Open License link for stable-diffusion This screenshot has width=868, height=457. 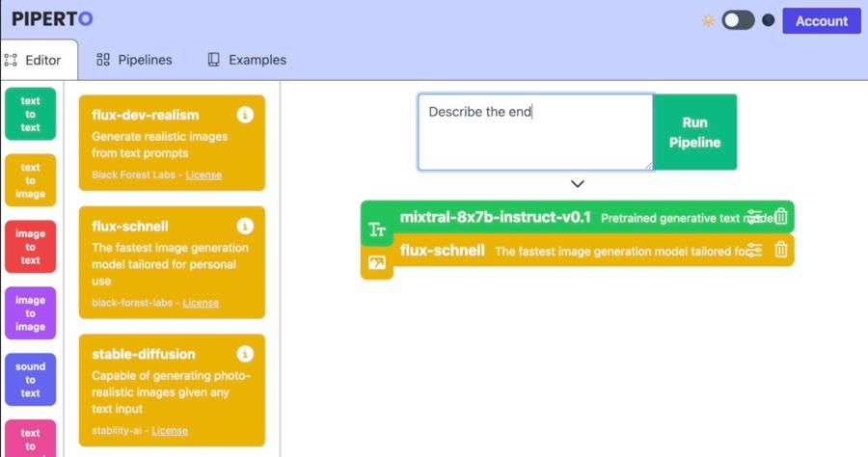(x=170, y=430)
